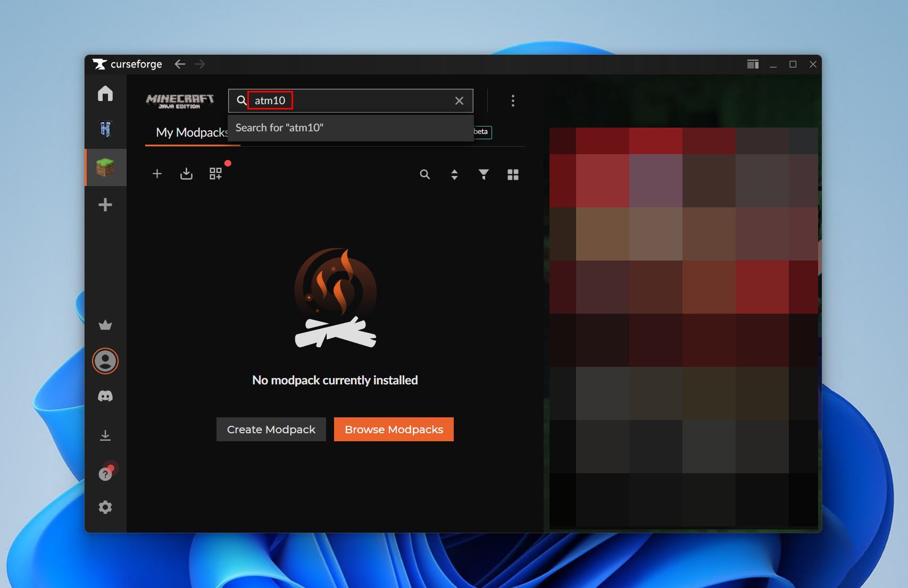Click the CurseForge logo in title bar
Image resolution: width=908 pixels, height=588 pixels.
[x=127, y=64]
